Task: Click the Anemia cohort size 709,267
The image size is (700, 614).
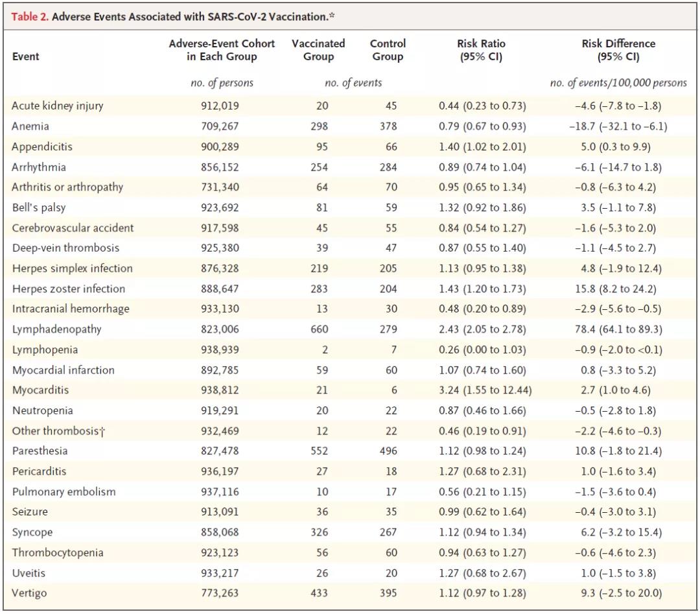Action: point(219,126)
